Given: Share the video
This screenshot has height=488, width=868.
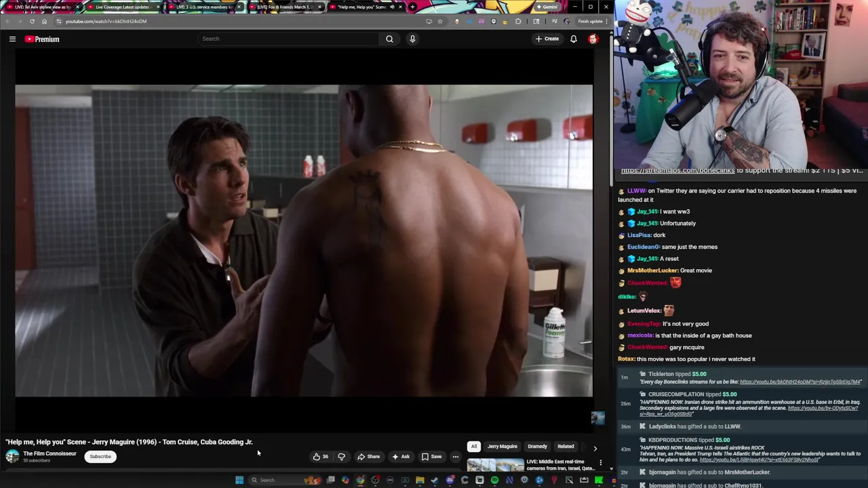Looking at the screenshot, I should point(369,456).
